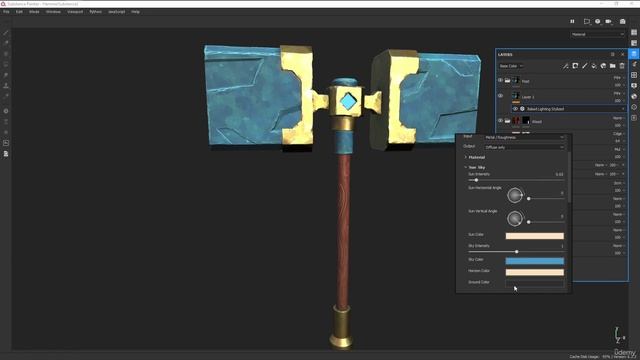640x360 pixels.
Task: Click the Add mask icon in Layers toolbar
Action: point(575,66)
